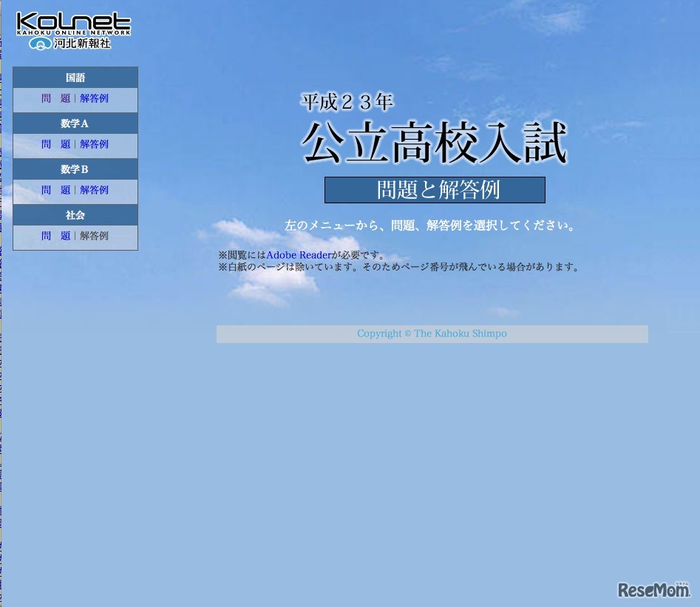Select the 数学A menu header
This screenshot has width=700, height=607.
(75, 123)
